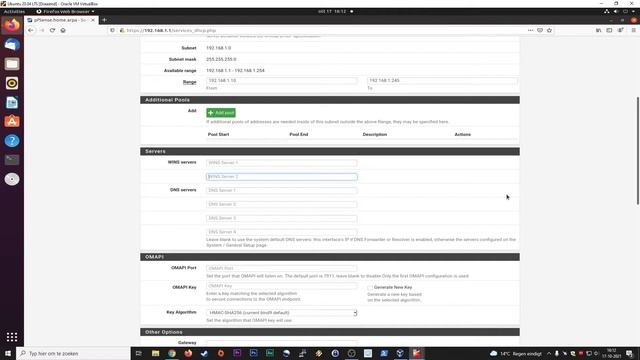Show hidden Windows tray icons
Screen dimensions: 640x360
[549, 353]
